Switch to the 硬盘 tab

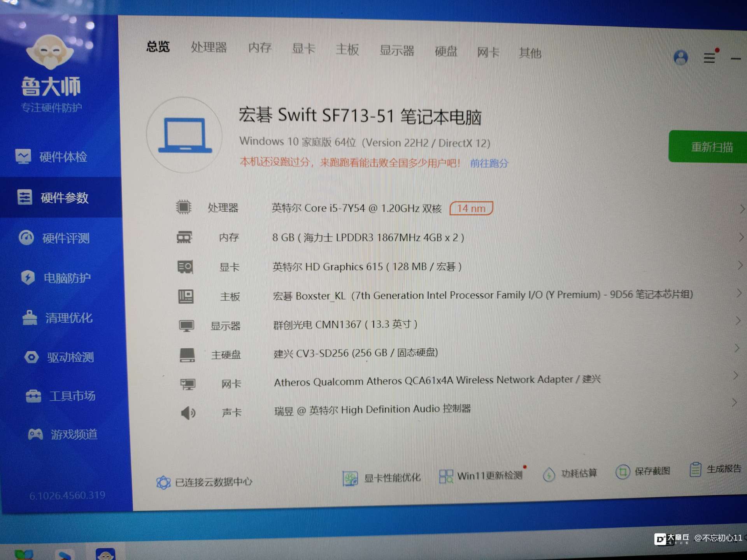coord(446,51)
